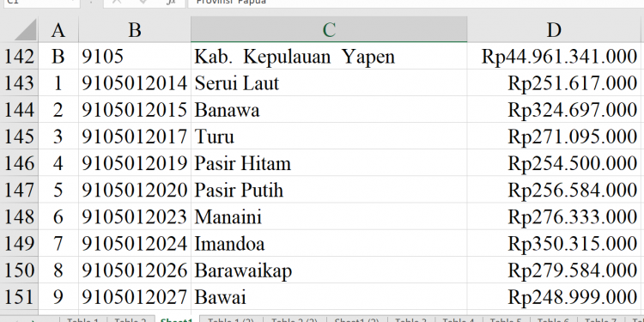Select column A header
Viewport: 644px width, 322px height.
[58, 29]
